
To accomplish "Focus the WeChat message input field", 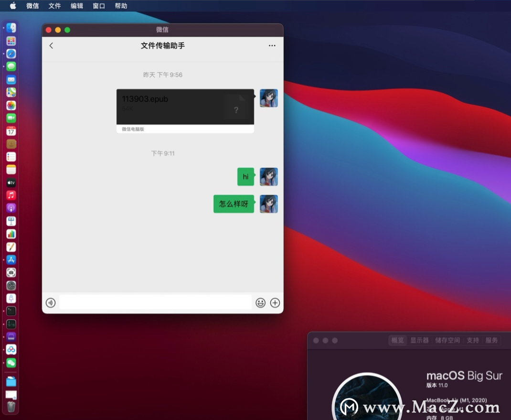I will click(156, 302).
